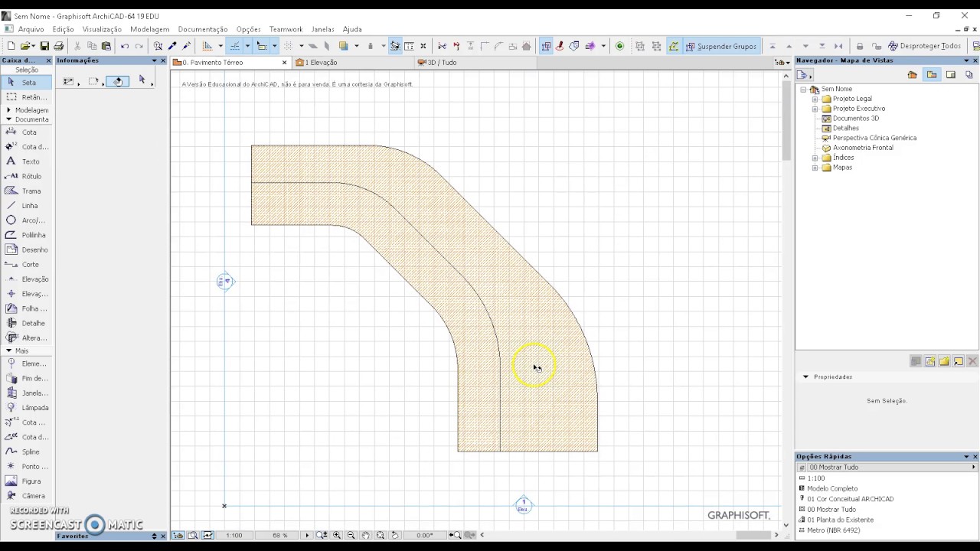The image size is (980, 551).
Task: Select the Elevação tool
Action: (26, 279)
